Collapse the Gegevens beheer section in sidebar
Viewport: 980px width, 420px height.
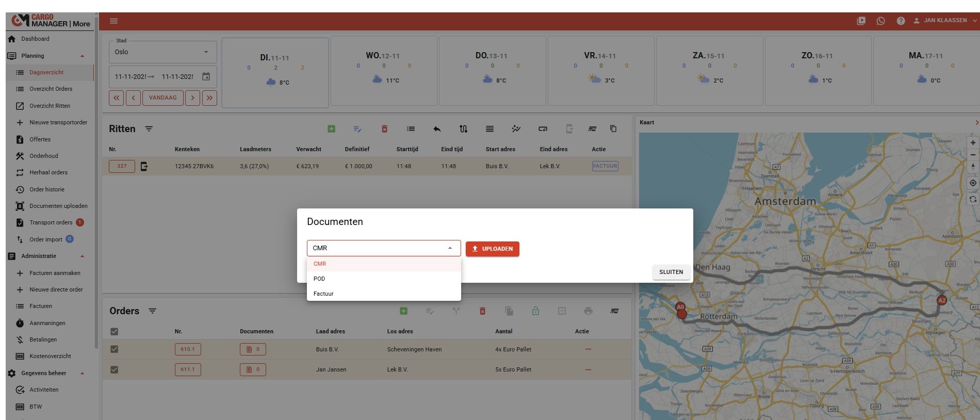coord(82,373)
